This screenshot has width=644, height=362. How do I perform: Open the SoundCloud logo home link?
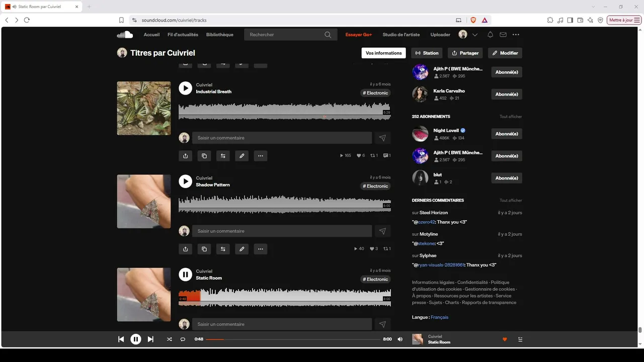[x=125, y=35]
